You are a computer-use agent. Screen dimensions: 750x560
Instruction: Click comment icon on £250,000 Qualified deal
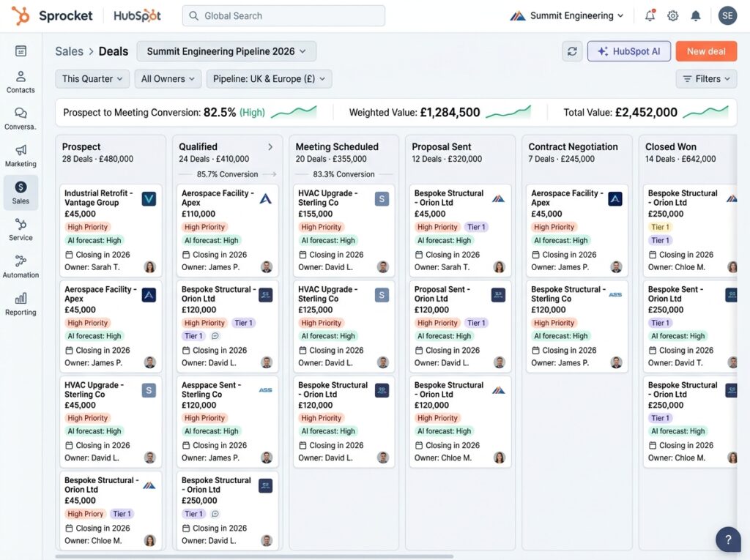(x=215, y=514)
